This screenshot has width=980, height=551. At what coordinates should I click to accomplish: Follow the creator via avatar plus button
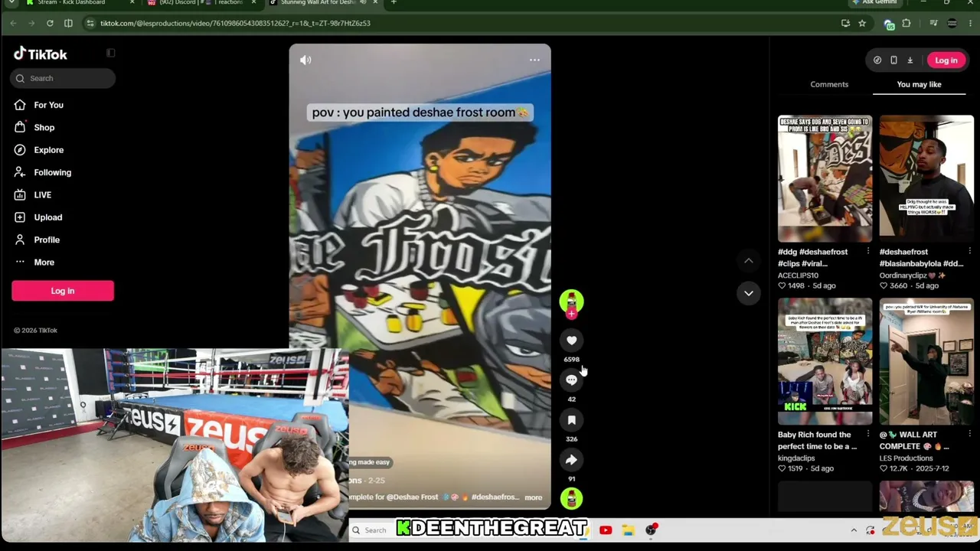click(x=571, y=314)
